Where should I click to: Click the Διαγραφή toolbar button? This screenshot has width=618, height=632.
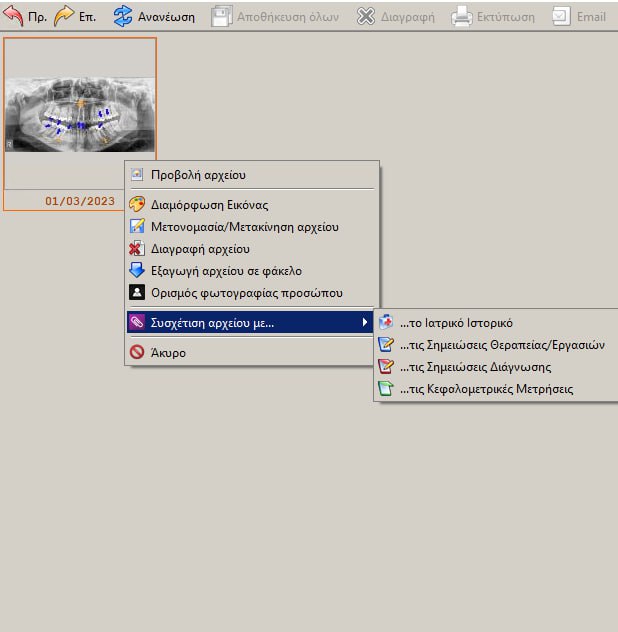(396, 16)
